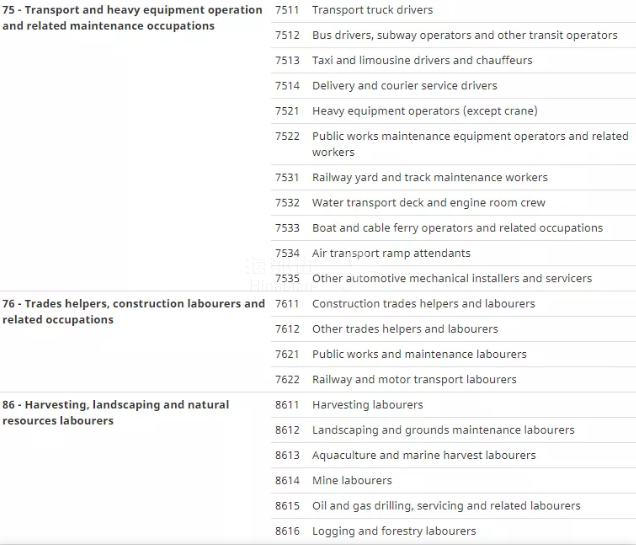
Task: Select 'Railway and motor transport labourers'
Action: pos(414,380)
